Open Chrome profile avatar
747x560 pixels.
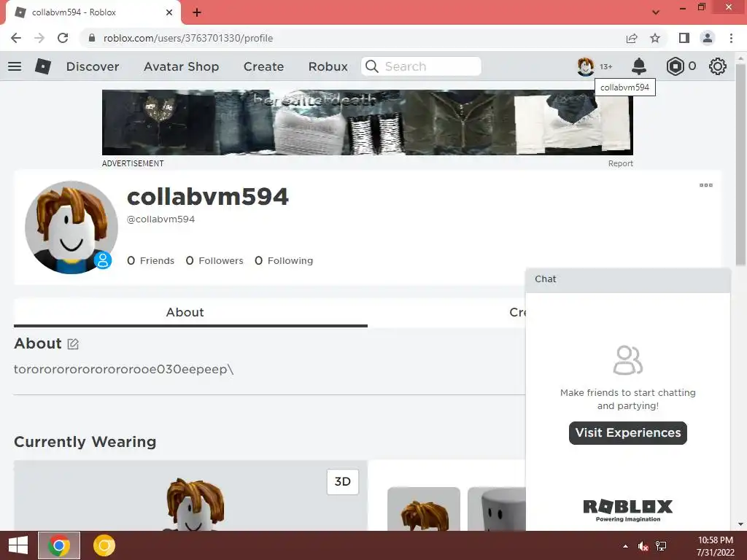point(708,38)
